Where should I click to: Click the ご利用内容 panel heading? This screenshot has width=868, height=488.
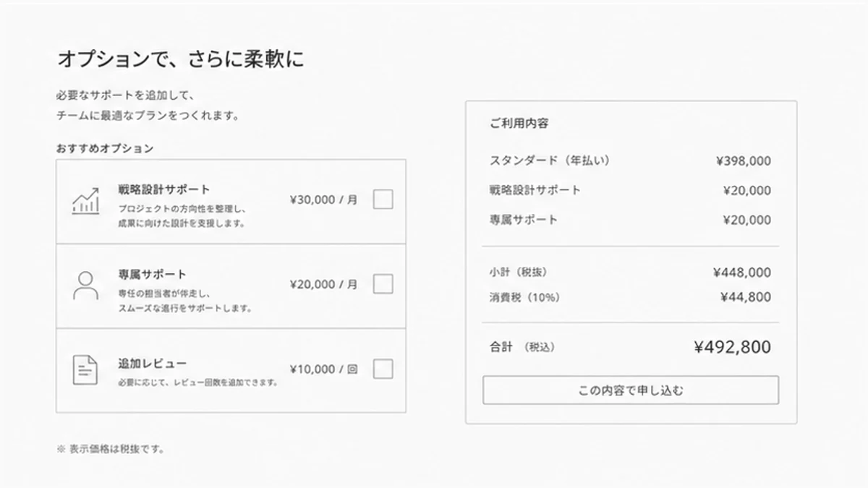coord(519,123)
